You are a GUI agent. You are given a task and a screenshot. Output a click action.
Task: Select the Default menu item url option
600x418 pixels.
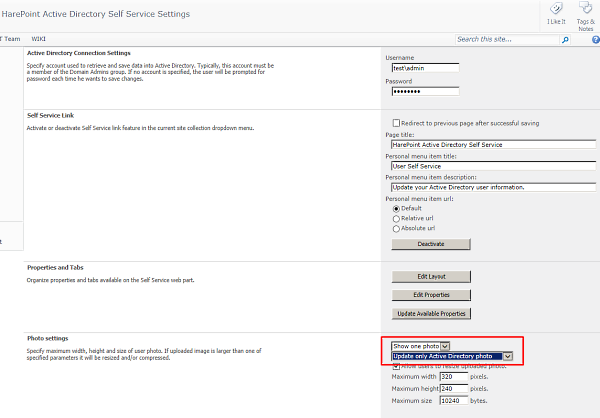click(396, 208)
